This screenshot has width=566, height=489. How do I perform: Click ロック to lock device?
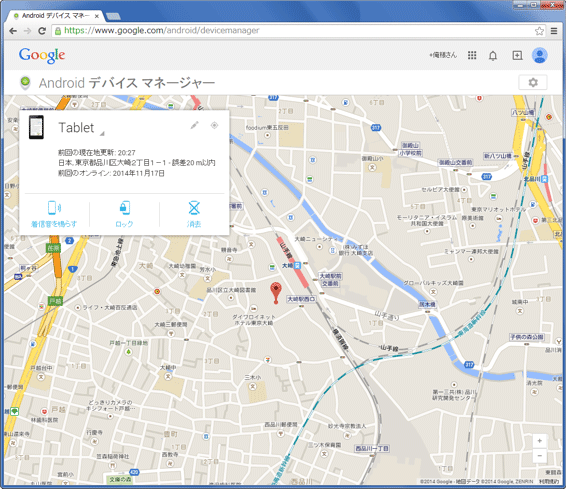124,214
